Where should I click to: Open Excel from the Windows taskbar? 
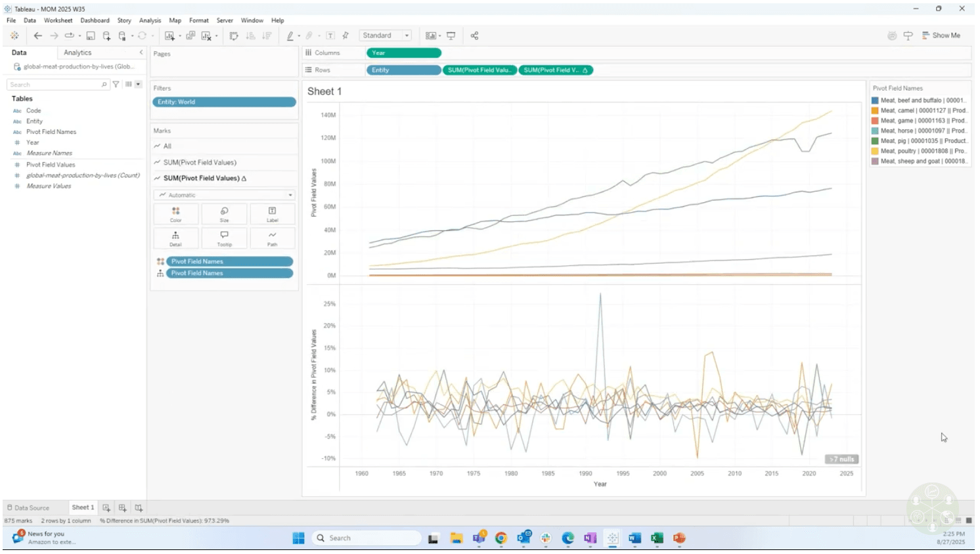[x=657, y=539]
